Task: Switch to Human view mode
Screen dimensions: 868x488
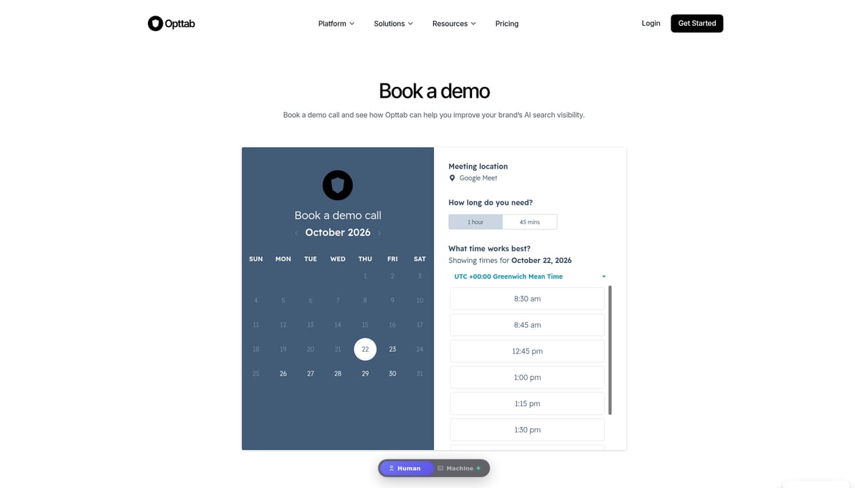Action: coord(406,468)
